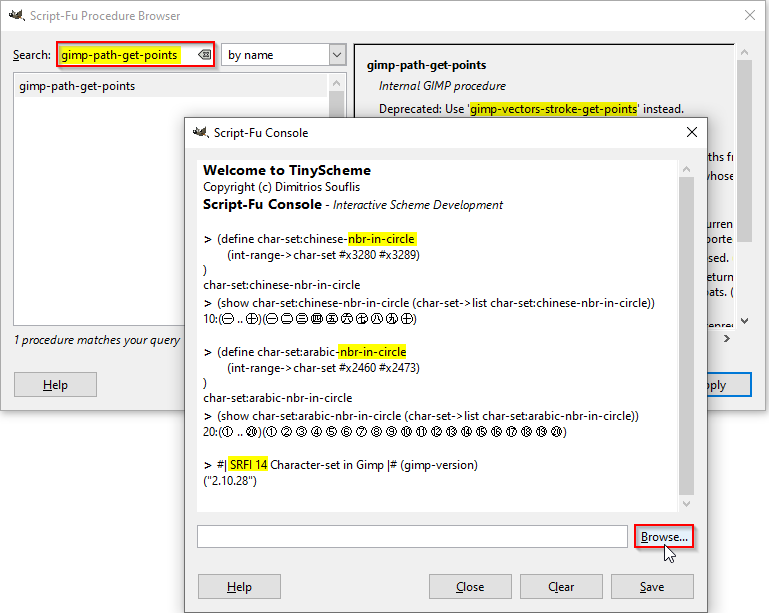Click Clear in the Script-Fu Console
Image resolution: width=769 pixels, height=613 pixels.
click(x=561, y=587)
